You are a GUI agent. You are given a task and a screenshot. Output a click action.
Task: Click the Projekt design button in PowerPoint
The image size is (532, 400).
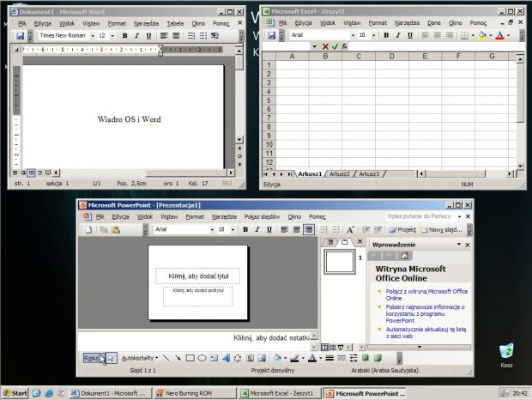click(x=402, y=230)
